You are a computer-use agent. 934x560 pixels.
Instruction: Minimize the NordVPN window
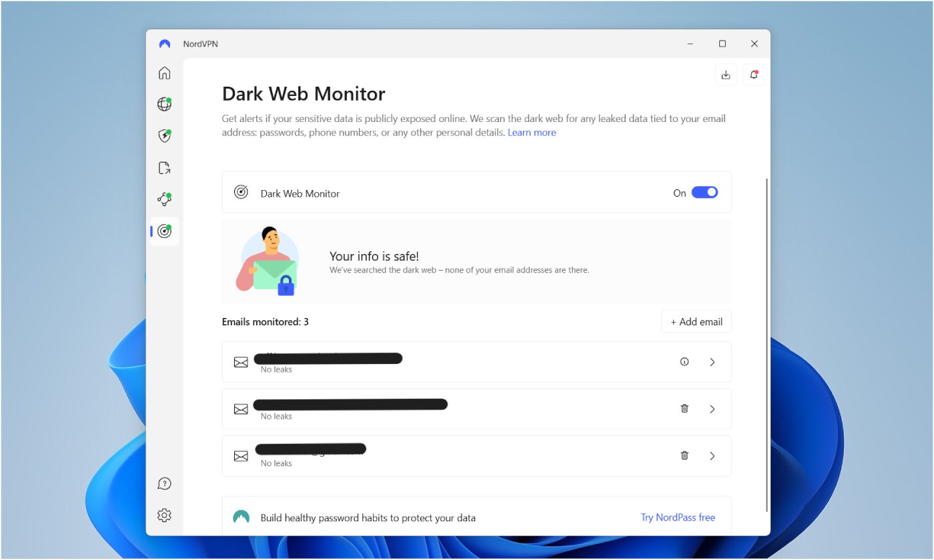click(690, 44)
